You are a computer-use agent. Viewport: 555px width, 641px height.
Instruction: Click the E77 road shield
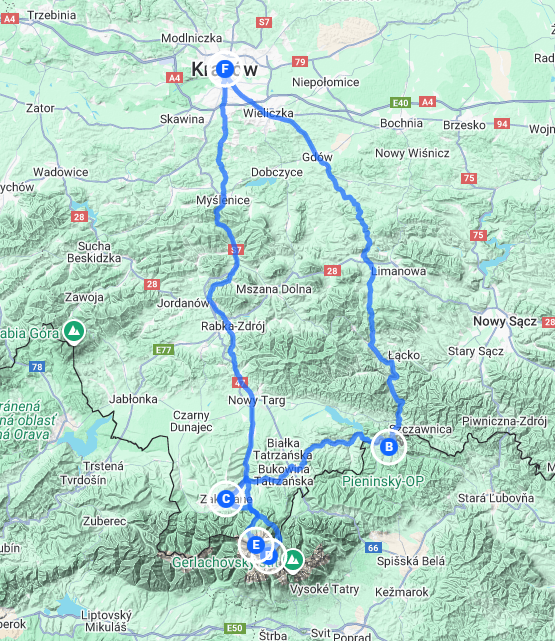pyautogui.click(x=163, y=350)
